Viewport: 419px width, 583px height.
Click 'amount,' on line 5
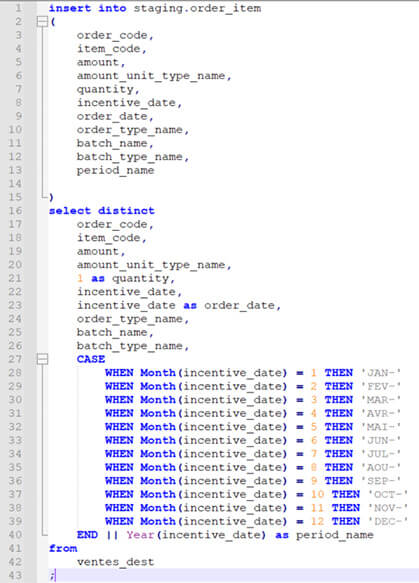pos(101,62)
